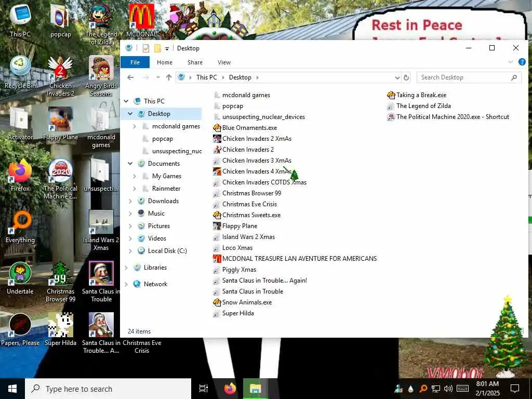Click the Christmas Browser 99 desktop icon
Viewport: 532px width, 399px height.
click(60, 282)
